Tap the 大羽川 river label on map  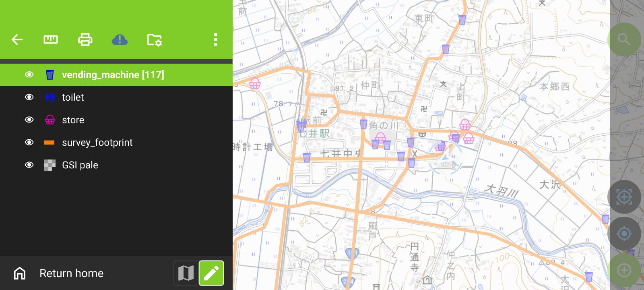coord(501,190)
